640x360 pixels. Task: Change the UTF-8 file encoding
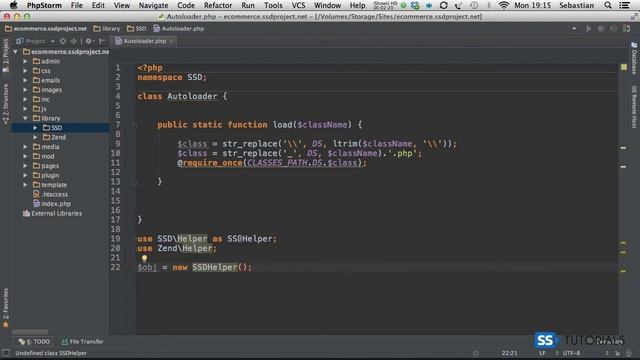click(571, 353)
